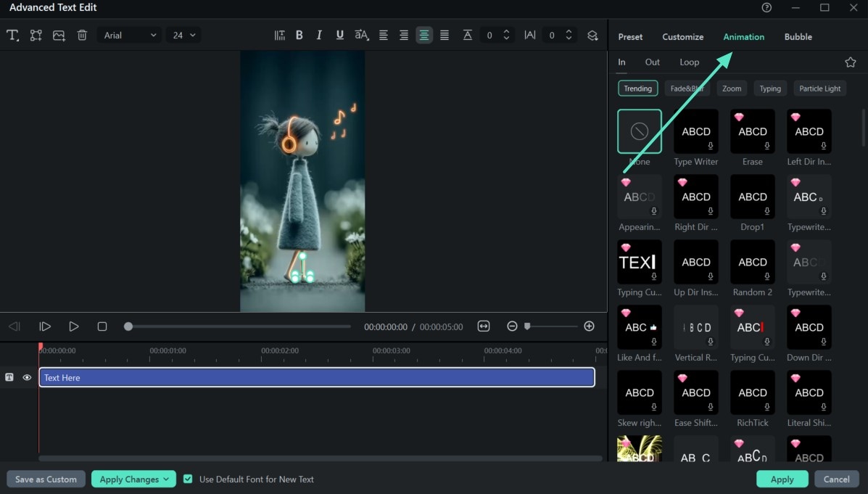This screenshot has width=868, height=494.
Task: Add a new text box
Action: (x=12, y=36)
